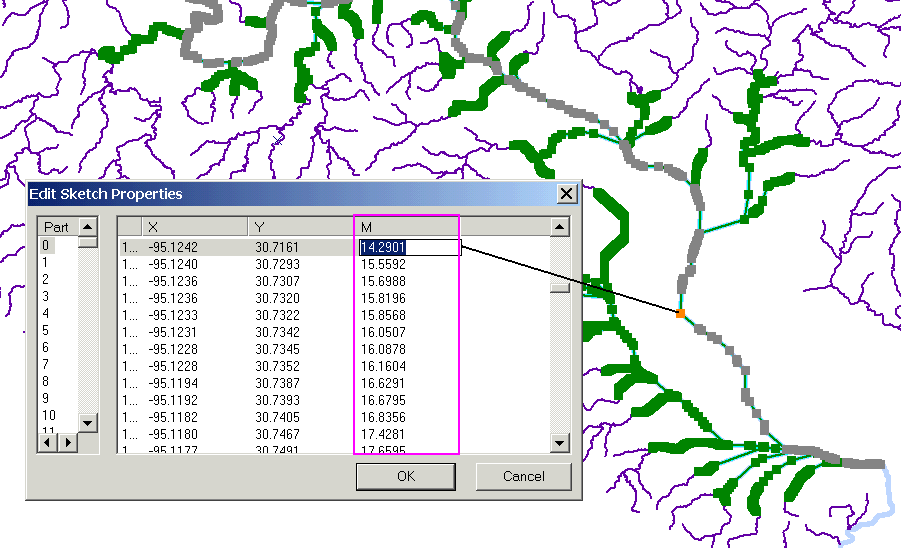
Task: Cancel the Edit Sketch Properties dialog
Action: click(x=523, y=476)
